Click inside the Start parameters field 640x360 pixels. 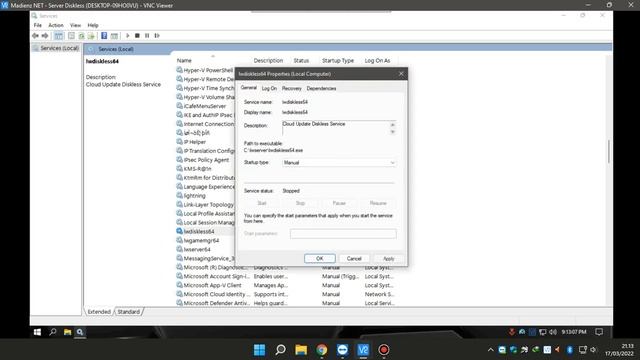(x=343, y=233)
